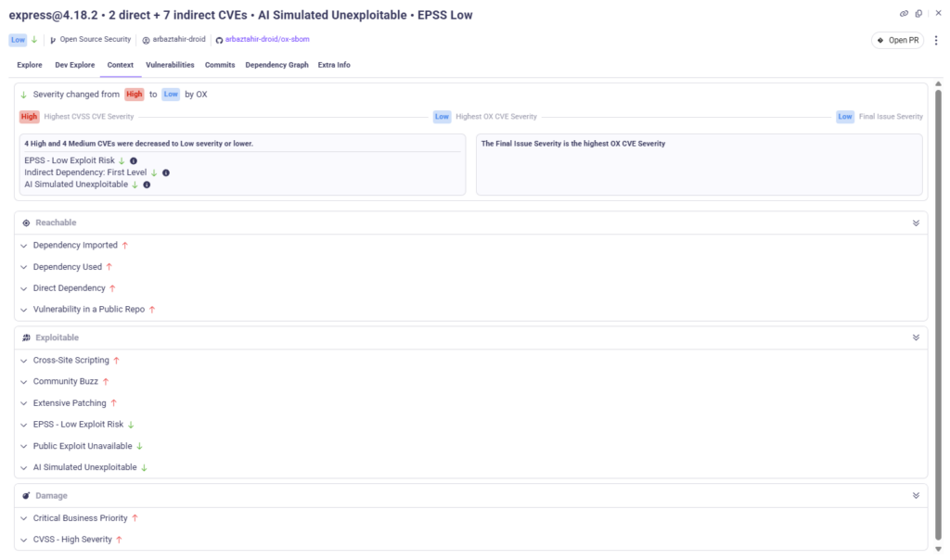Click the duplicate/copy icon at top right
The height and width of the screenshot is (560, 950).
(919, 13)
